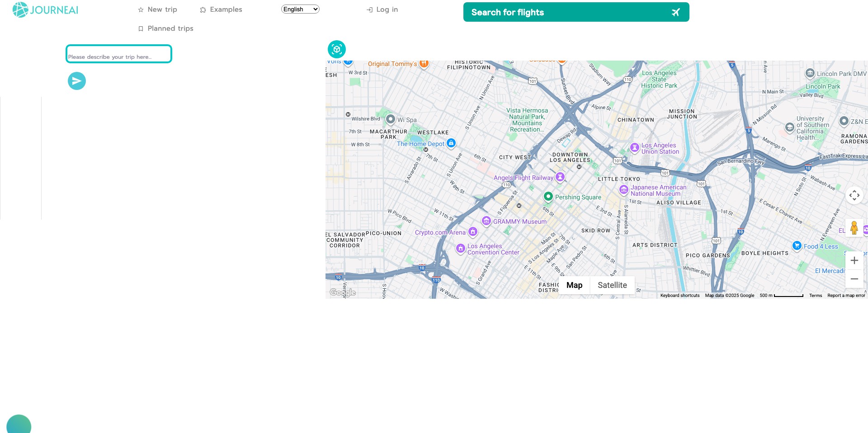Open Keyboard shortcuts link on map
868x433 pixels.
pyautogui.click(x=679, y=296)
